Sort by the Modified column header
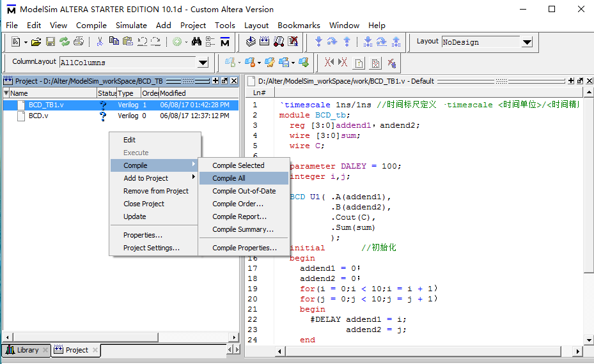The image size is (594, 364). tap(198, 93)
